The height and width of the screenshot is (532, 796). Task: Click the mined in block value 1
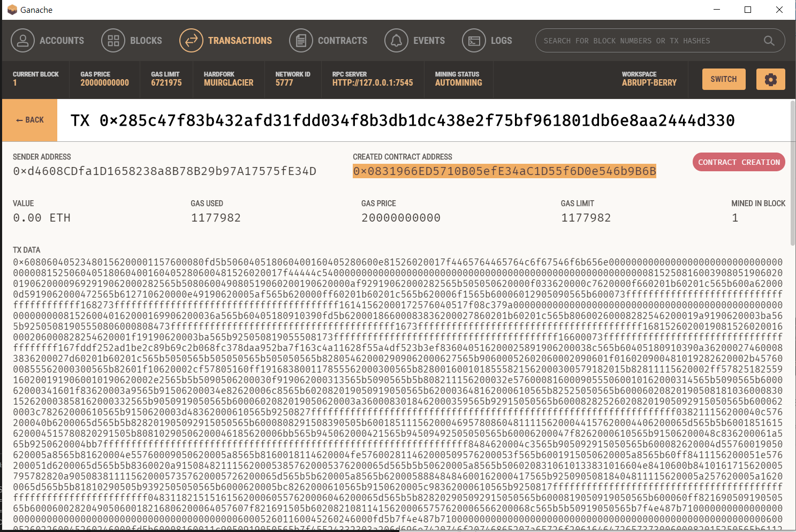[735, 218]
